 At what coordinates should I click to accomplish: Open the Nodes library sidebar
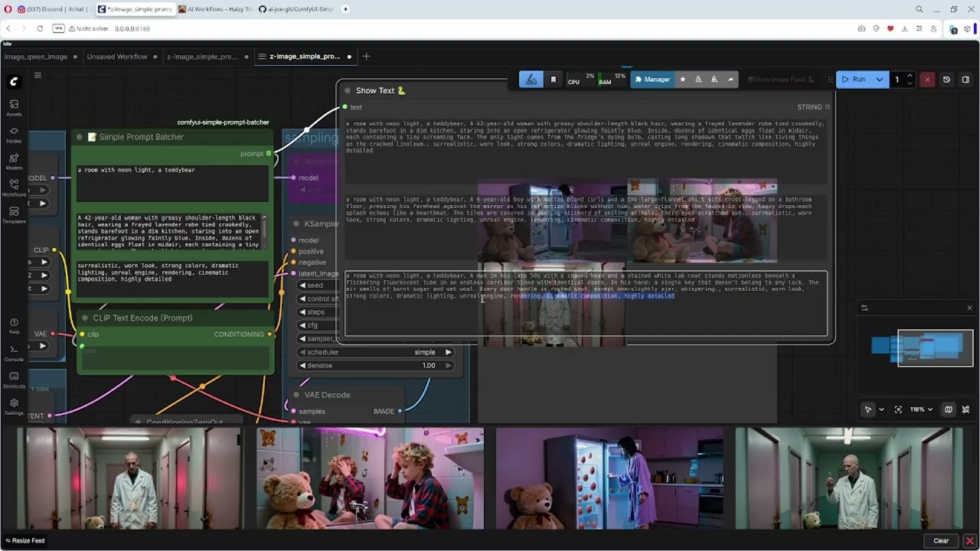pyautogui.click(x=14, y=135)
